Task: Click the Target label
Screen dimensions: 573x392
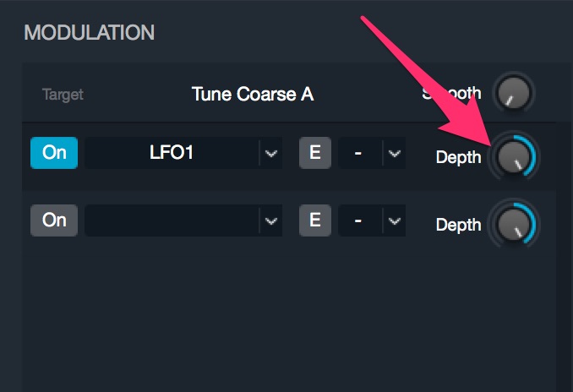Action: pyautogui.click(x=63, y=95)
